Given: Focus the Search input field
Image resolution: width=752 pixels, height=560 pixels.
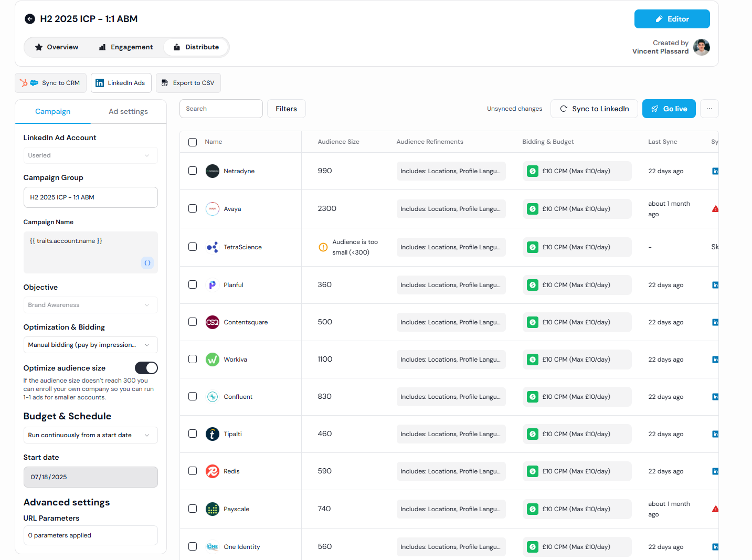Looking at the screenshot, I should point(221,109).
